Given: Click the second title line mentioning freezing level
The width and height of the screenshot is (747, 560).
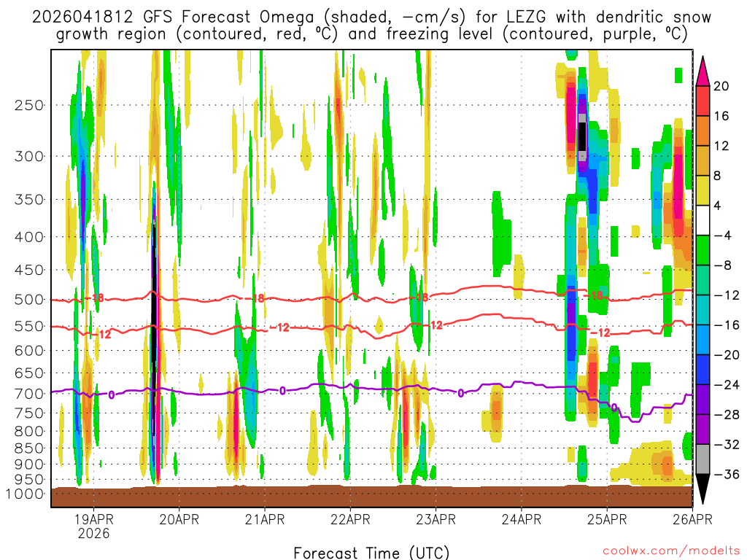Looking at the screenshot, I should click(x=371, y=34).
